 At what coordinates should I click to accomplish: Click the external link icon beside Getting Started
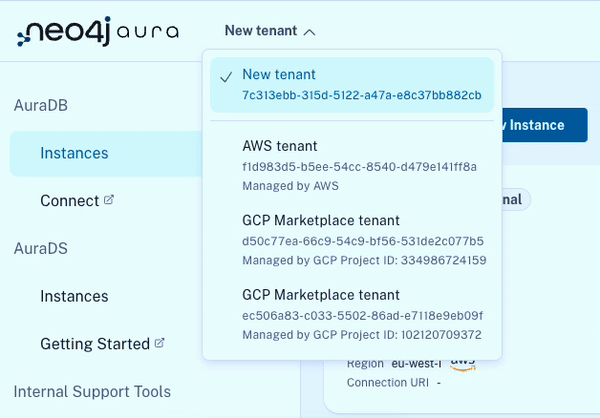(x=160, y=343)
